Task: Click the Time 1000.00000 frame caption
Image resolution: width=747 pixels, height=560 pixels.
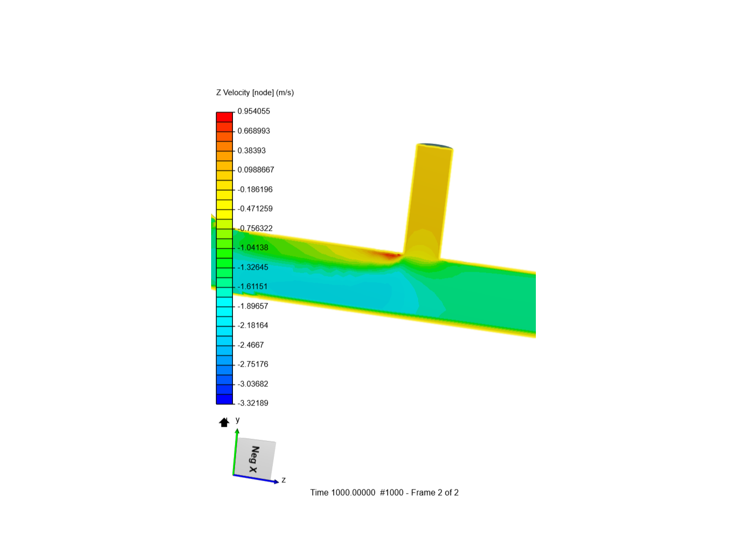Action: (x=384, y=493)
